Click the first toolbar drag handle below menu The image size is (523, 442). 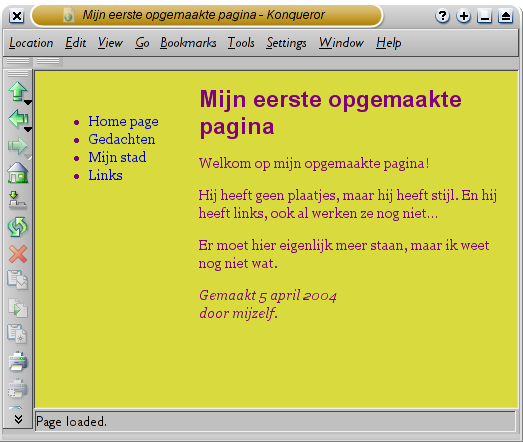(x=18, y=61)
